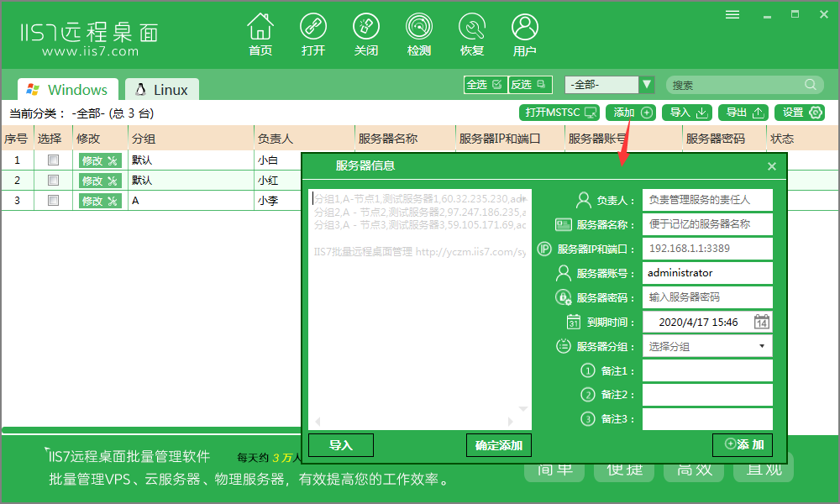Click the 服务器密码 input field
This screenshot has height=504, width=840.
(707, 297)
